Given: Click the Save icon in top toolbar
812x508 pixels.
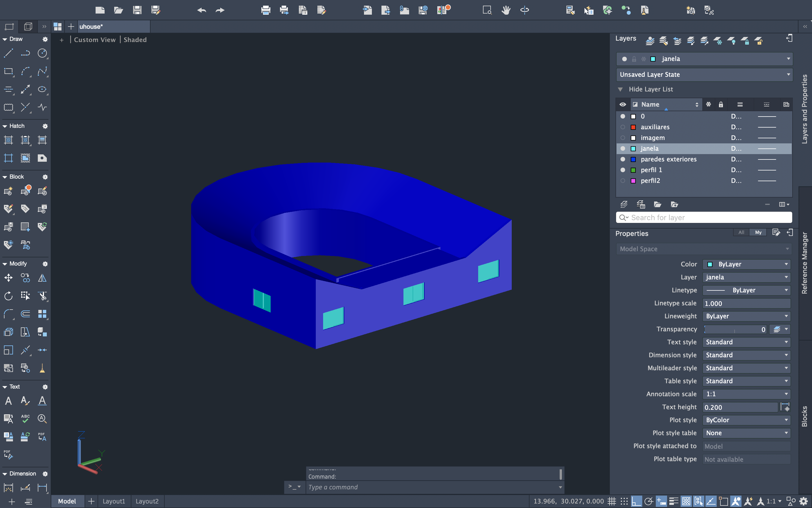Looking at the screenshot, I should click(x=137, y=10).
